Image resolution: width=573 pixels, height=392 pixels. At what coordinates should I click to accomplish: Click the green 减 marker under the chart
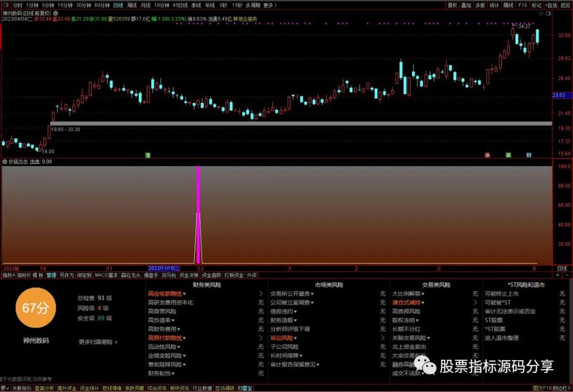(x=508, y=155)
